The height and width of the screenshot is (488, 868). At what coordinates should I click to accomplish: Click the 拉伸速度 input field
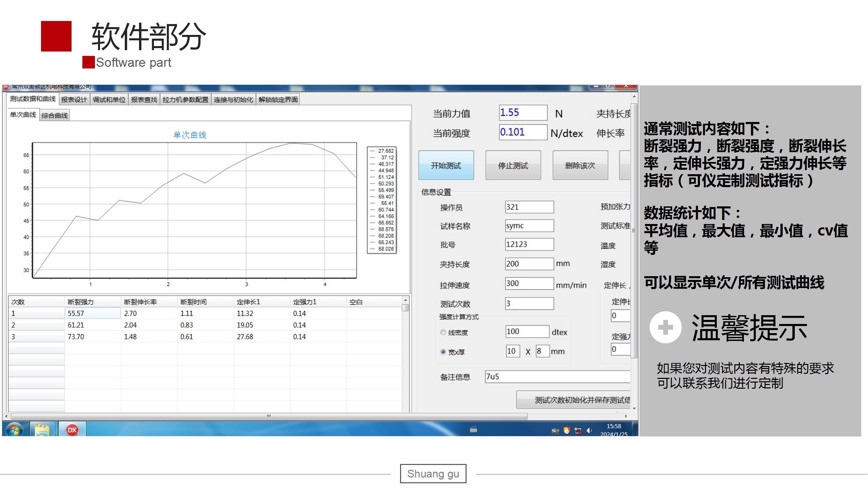click(x=529, y=283)
